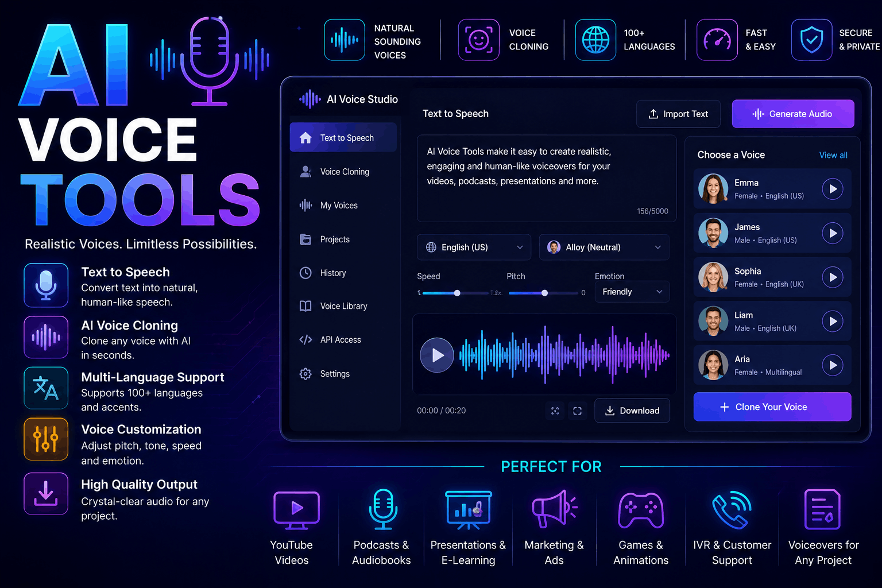Screen dimensions: 882x588
Task: Open Voice Library in sidebar
Action: [343, 306]
